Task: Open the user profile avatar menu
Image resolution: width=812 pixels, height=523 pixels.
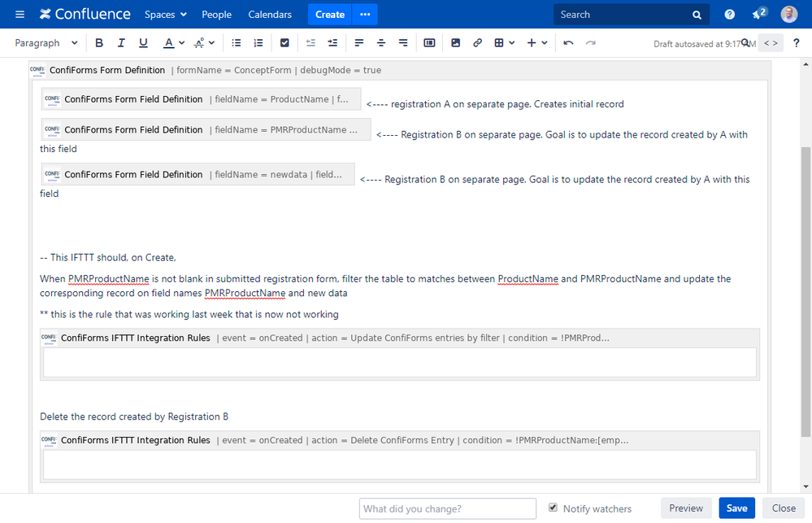Action: pos(789,15)
